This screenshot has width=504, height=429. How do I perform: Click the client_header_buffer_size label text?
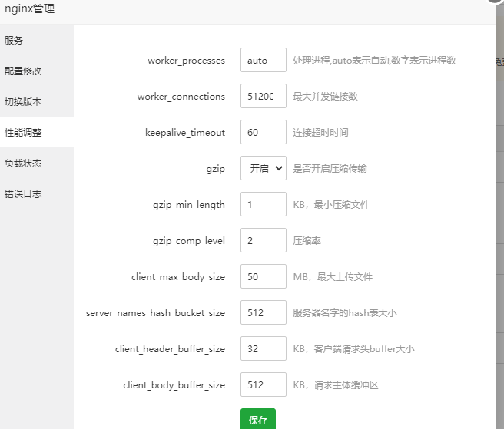pyautogui.click(x=170, y=349)
